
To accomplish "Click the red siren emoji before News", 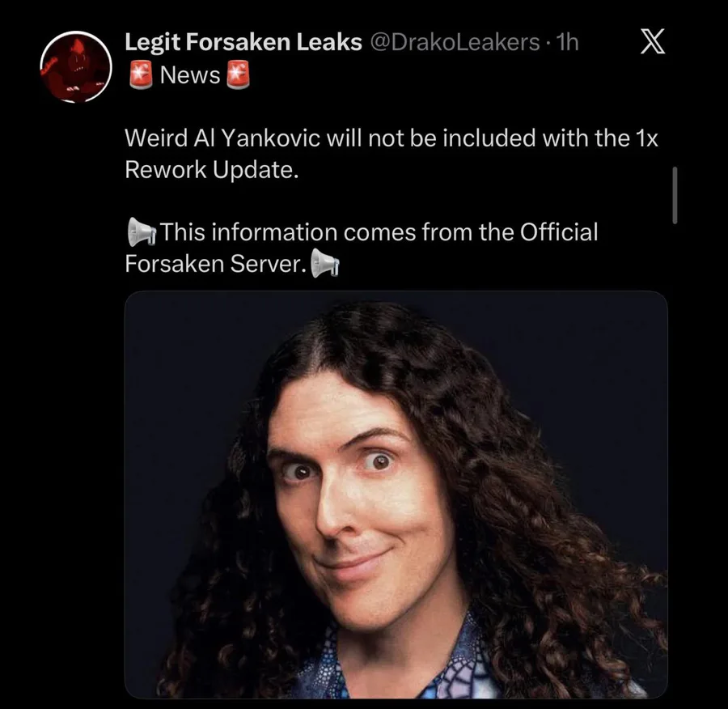I will 141,74.
